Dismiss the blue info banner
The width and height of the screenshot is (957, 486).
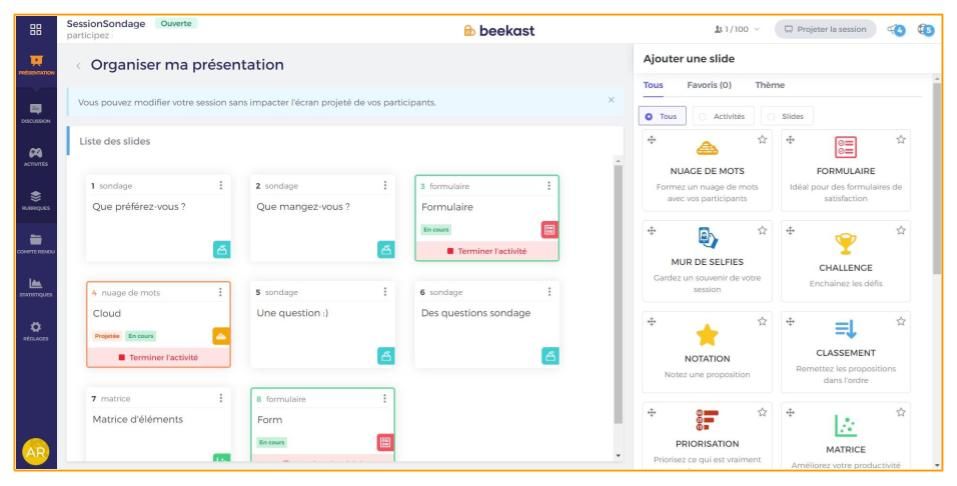pyautogui.click(x=612, y=100)
